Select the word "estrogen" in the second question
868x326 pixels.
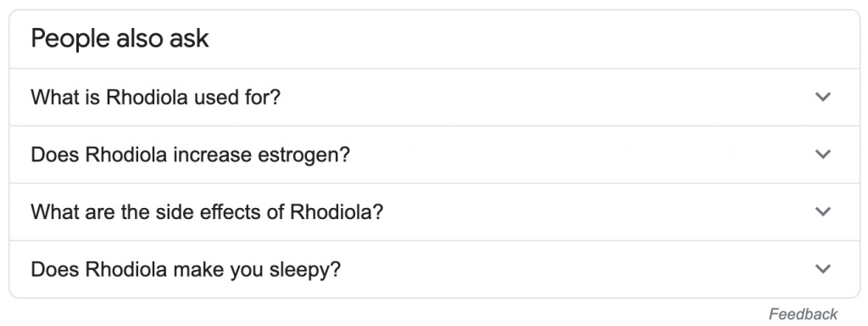click(x=304, y=155)
